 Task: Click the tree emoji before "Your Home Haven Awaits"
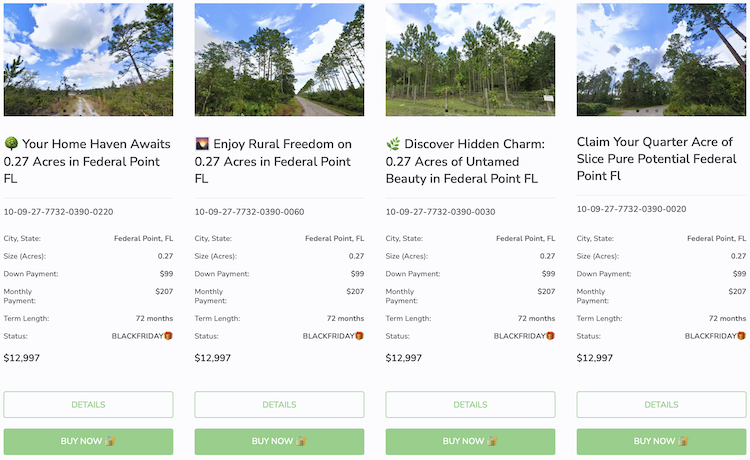click(11, 143)
